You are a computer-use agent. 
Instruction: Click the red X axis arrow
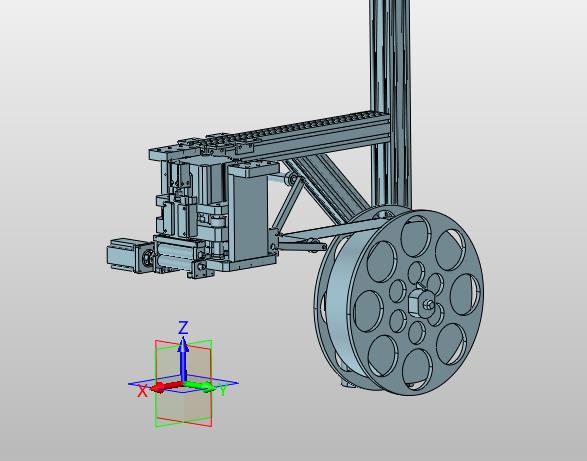click(x=167, y=387)
